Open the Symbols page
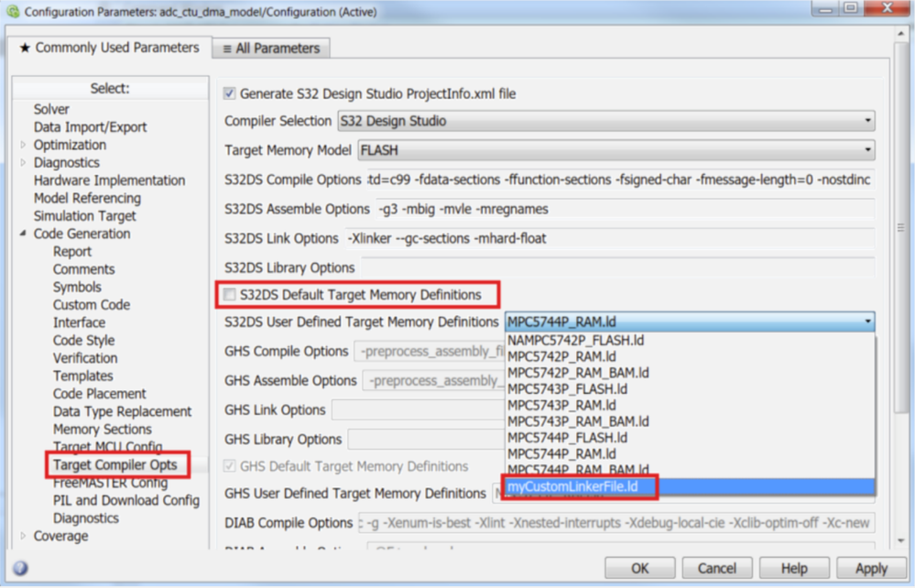 [x=77, y=287]
